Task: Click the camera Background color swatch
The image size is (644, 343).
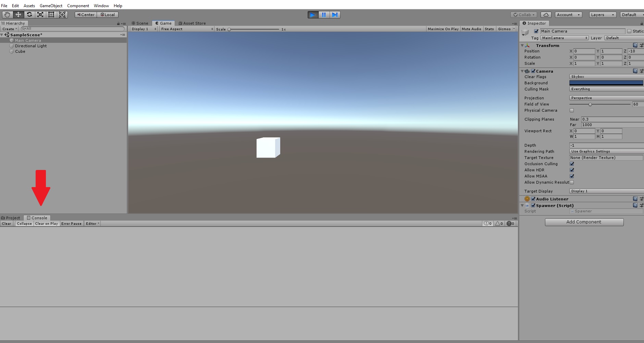Action: (606, 83)
